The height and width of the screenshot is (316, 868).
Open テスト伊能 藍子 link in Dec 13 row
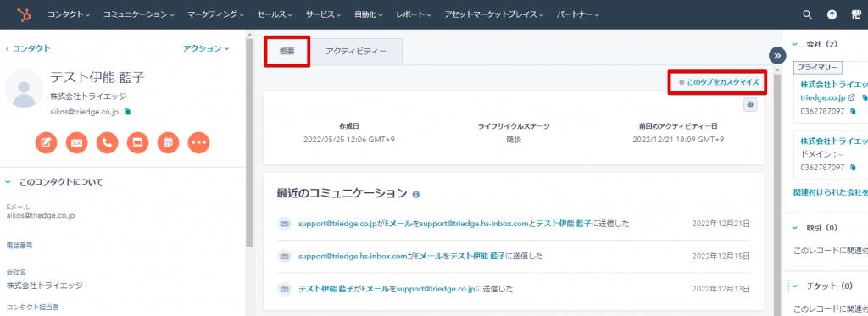[x=326, y=289]
